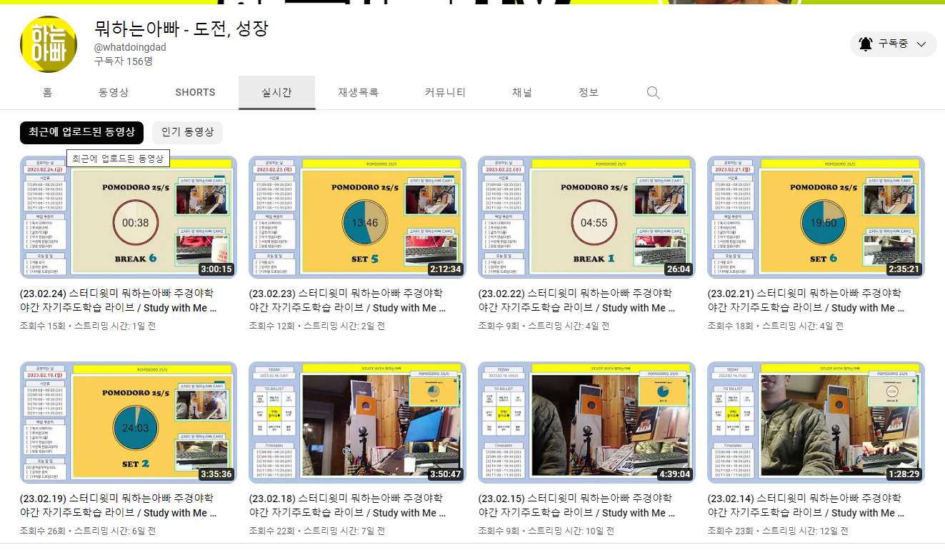The image size is (945, 560).
Task: Open the 정보 tab
Action: (x=589, y=93)
